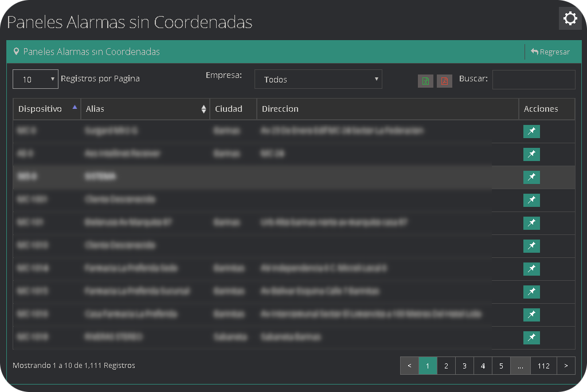Image resolution: width=587 pixels, height=392 pixels.
Task: Click the Buscar search field
Action: 534,79
